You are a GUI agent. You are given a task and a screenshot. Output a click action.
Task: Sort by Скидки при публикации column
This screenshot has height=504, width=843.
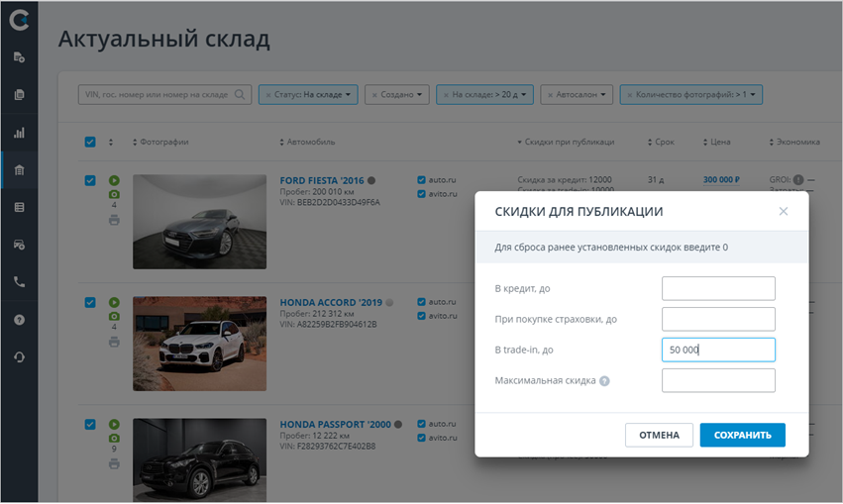(566, 142)
